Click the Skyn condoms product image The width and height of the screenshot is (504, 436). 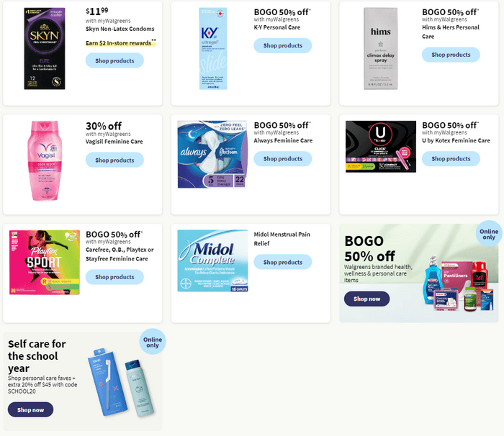pos(45,48)
